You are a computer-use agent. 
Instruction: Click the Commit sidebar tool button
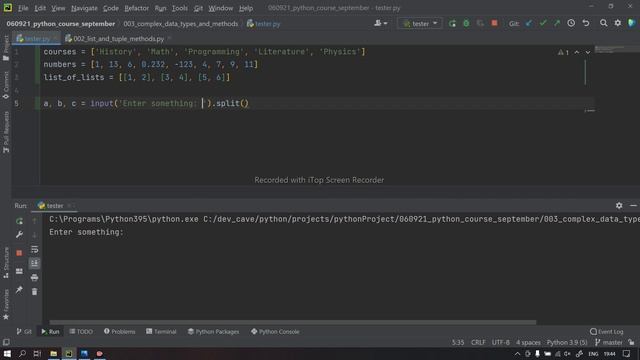click(6, 85)
